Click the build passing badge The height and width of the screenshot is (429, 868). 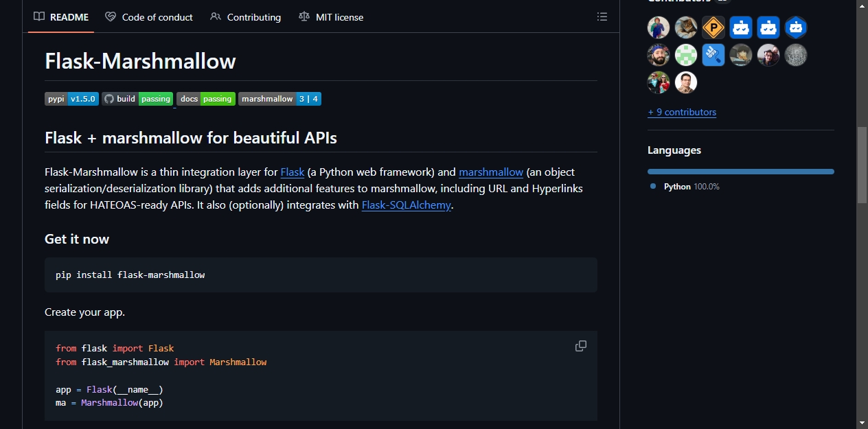point(137,99)
